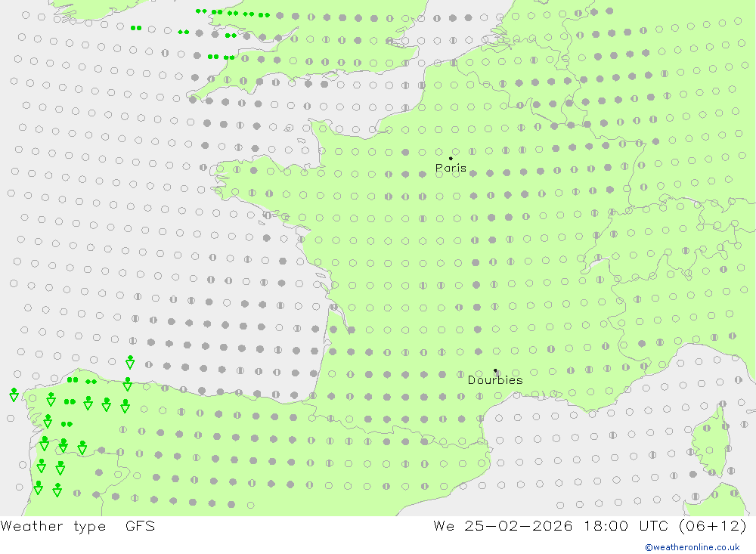
Task: Click the Weather type GFS caption
Action: (78, 526)
